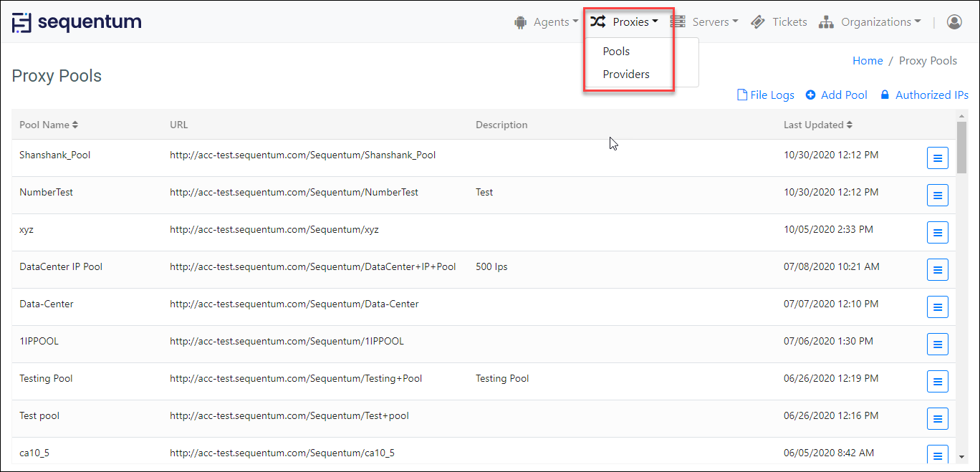Click the Sequentum logo
The height and width of the screenshot is (472, 980).
76,22
